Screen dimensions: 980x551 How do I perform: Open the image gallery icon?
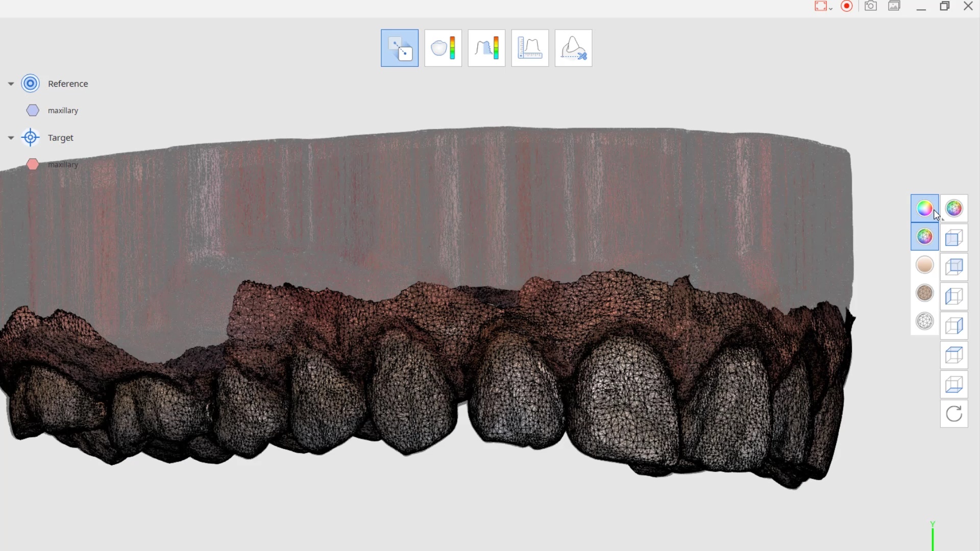(x=894, y=6)
